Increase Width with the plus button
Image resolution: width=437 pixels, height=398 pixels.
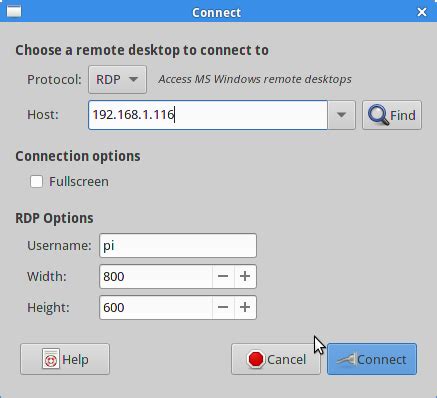245,276
